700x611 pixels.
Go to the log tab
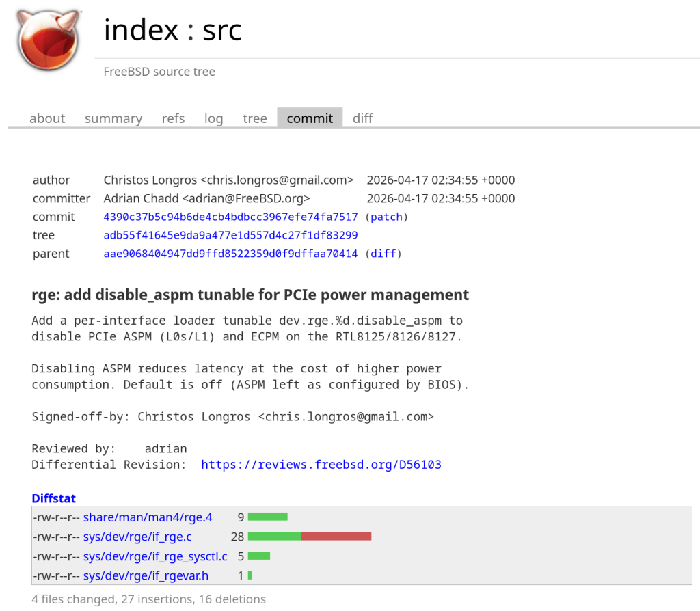[213, 118]
